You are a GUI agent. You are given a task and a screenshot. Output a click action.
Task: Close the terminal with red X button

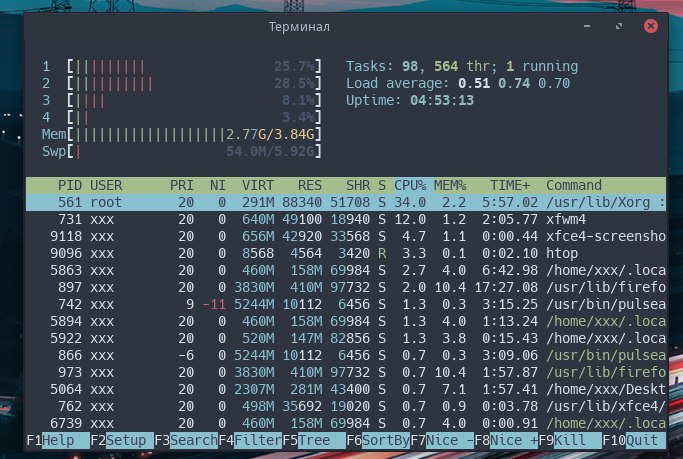point(651,26)
